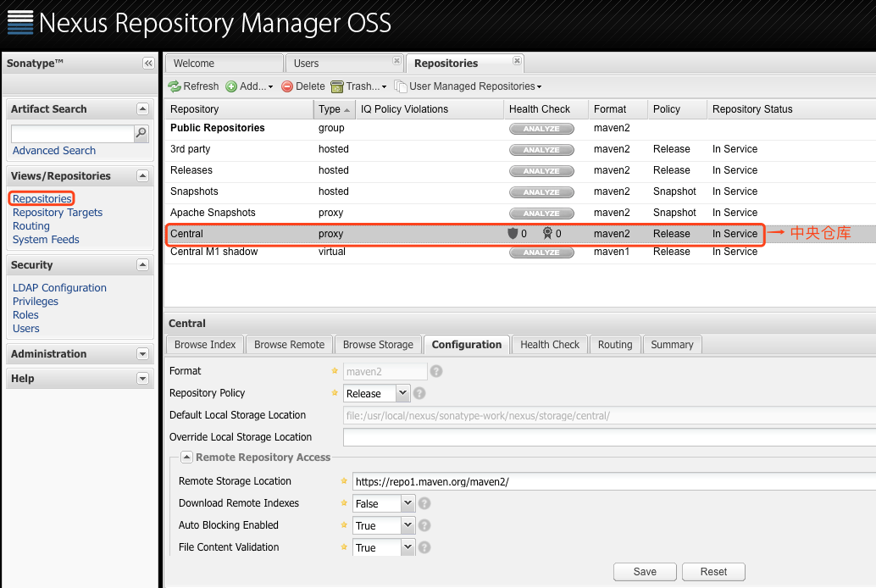
Task: Collapse Remote Repository Access section
Action: (x=186, y=458)
